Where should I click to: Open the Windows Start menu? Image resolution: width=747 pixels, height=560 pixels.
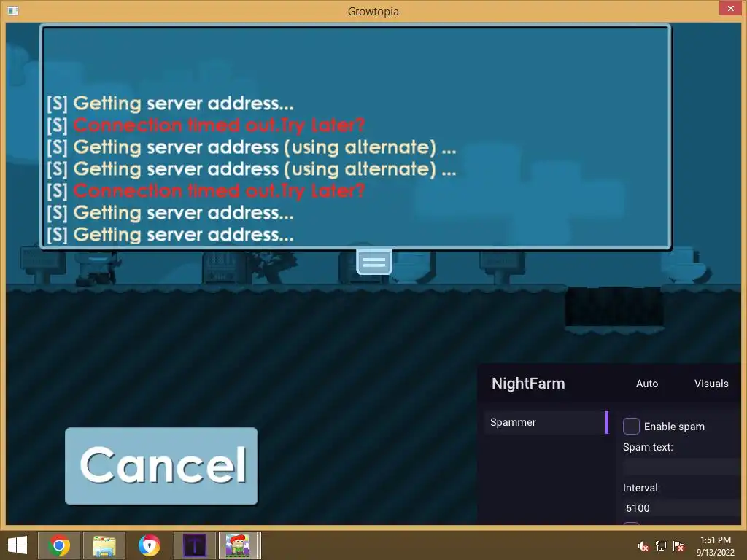(x=18, y=545)
